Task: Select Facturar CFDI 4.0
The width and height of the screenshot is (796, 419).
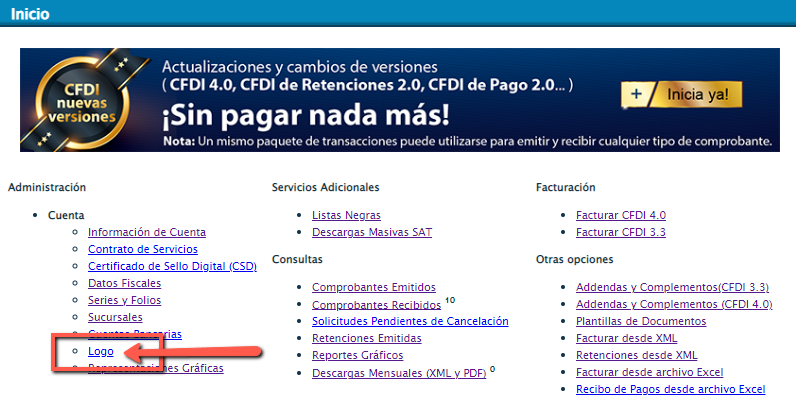Action: coord(621,215)
